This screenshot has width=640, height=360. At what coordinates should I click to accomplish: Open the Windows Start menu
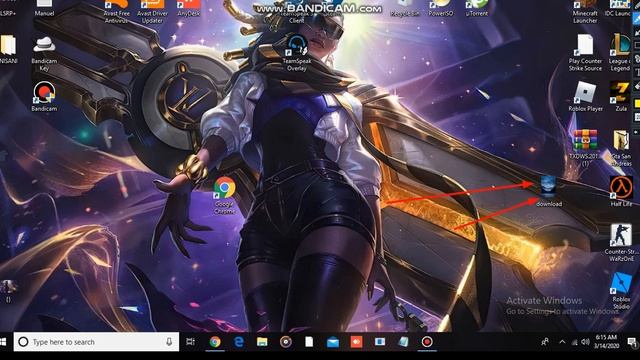(3, 342)
